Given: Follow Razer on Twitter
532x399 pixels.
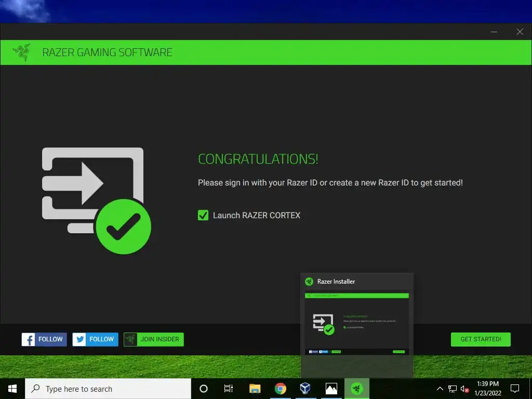Looking at the screenshot, I should [x=96, y=339].
